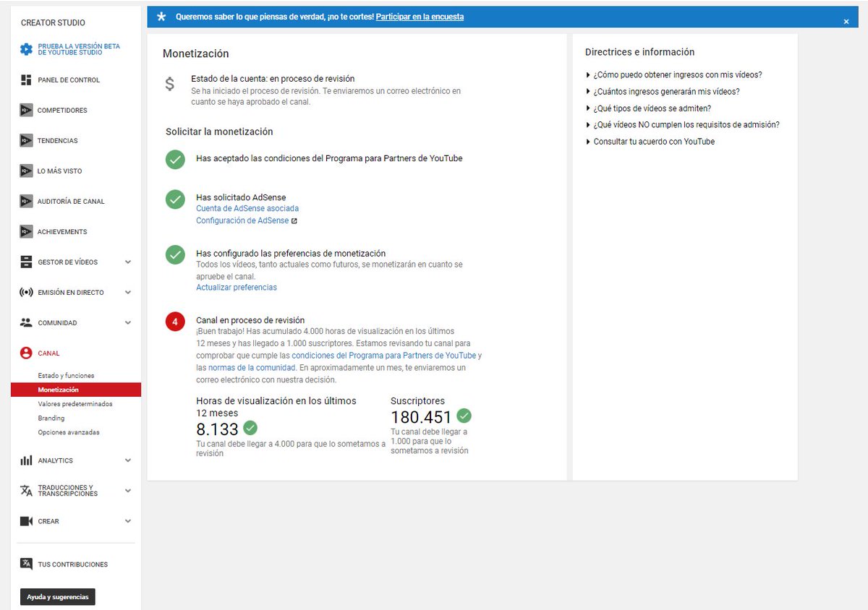868x610 pixels.
Task: Click the dollar sign account status icon
Action: coord(170,84)
